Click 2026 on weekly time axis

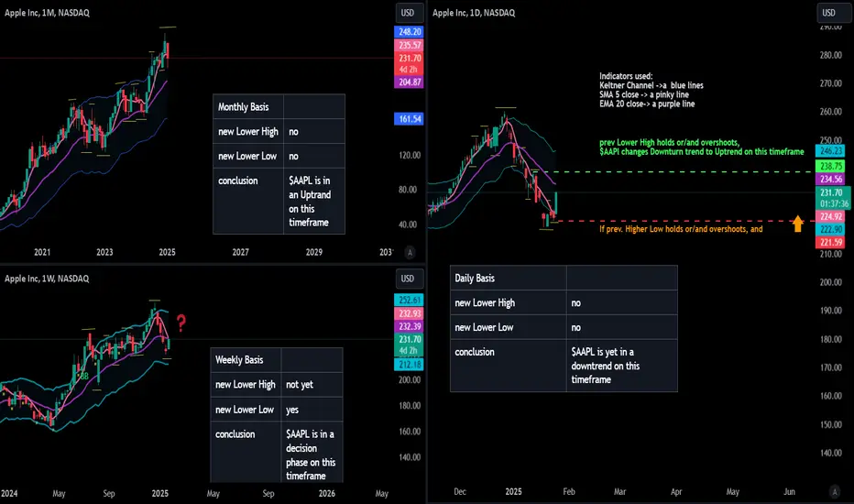[327, 493]
